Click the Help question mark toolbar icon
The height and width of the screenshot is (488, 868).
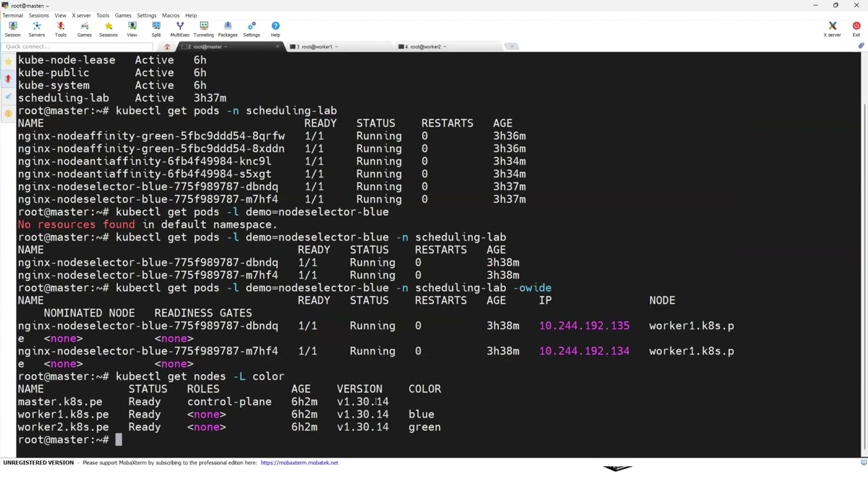275,29
